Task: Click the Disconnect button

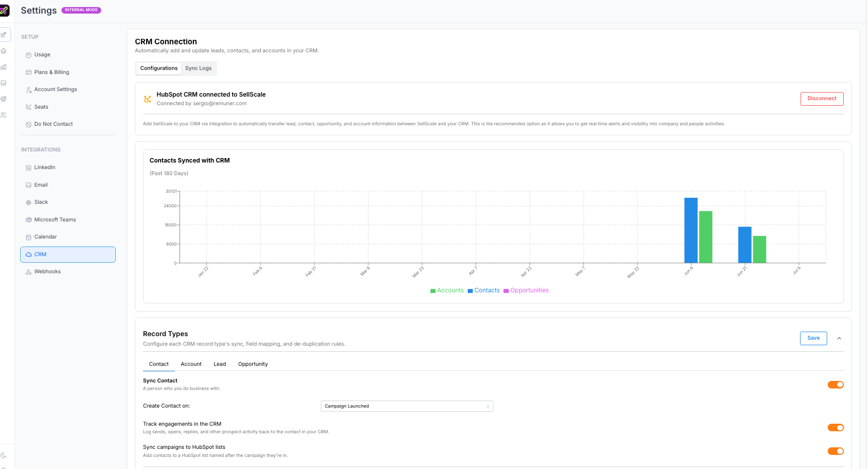Action: [822, 99]
